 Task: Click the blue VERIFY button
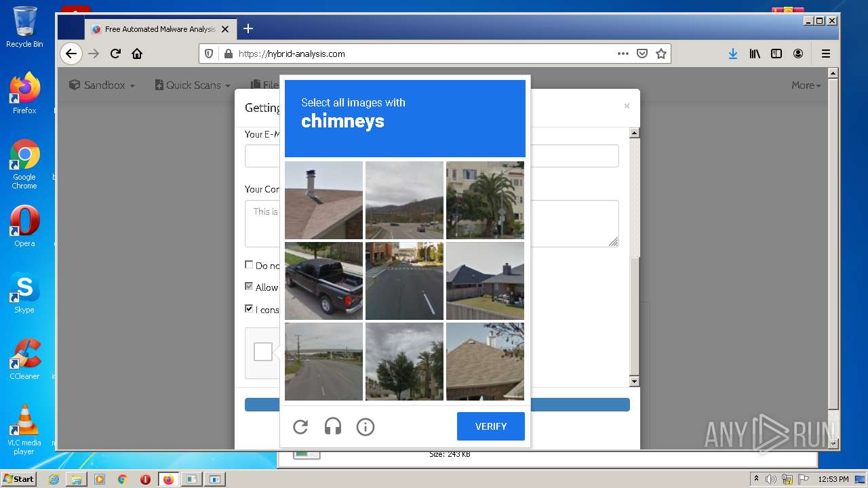tap(491, 426)
